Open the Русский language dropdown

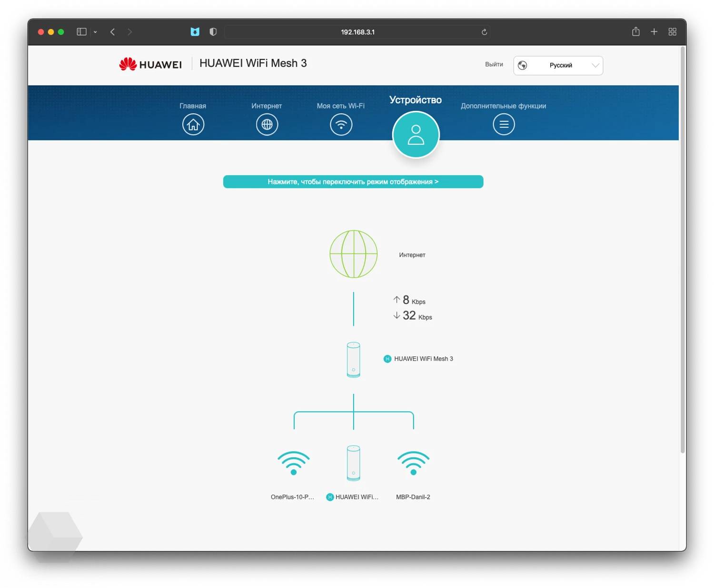click(x=558, y=65)
